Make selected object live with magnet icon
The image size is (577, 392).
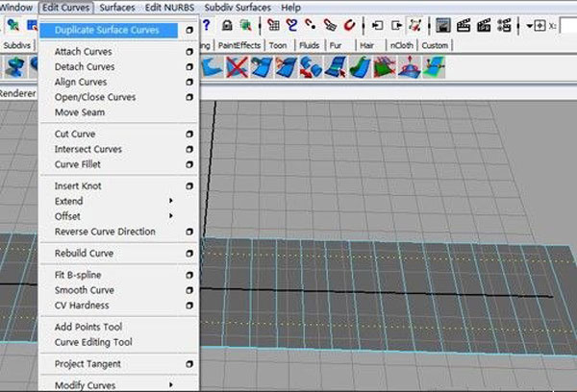(350, 25)
